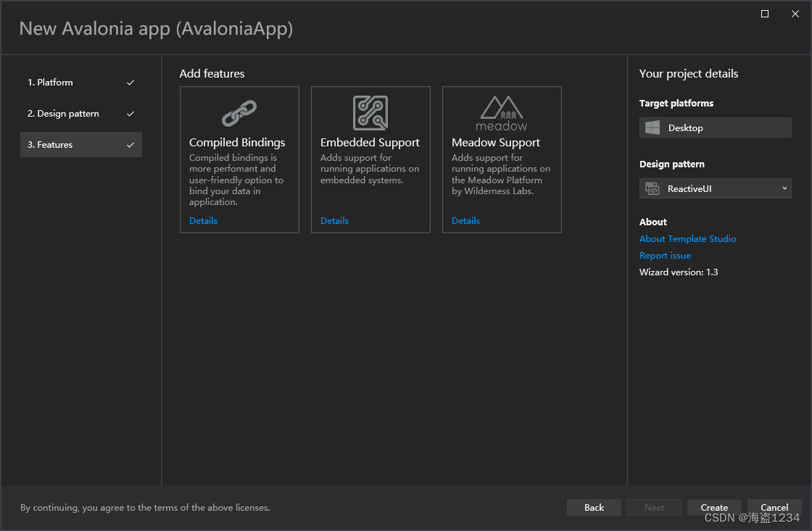The height and width of the screenshot is (531, 812).
Task: Click the About heading in project details
Action: 653,222
